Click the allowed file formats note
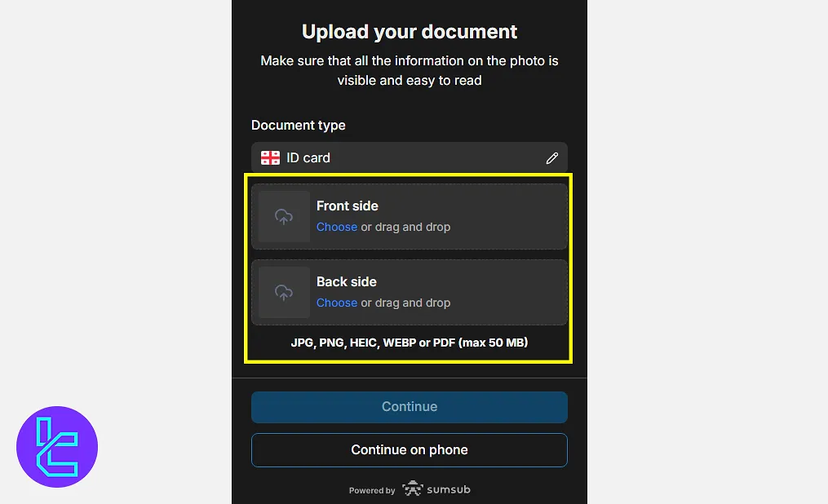 [410, 343]
